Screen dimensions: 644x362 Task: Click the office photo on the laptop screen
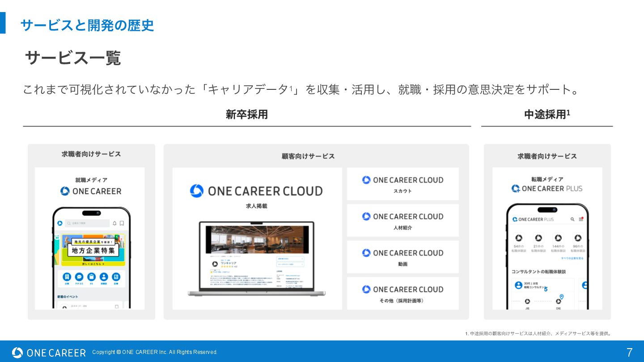(257, 240)
